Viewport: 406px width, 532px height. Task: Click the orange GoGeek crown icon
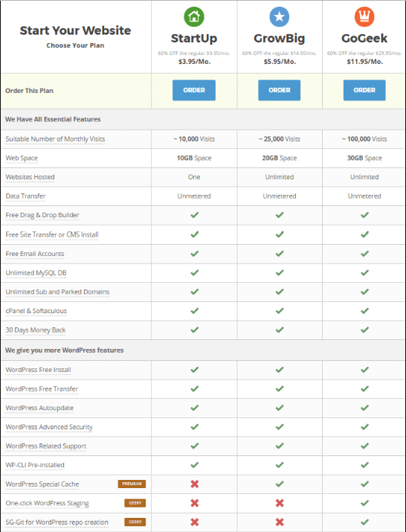(364, 16)
